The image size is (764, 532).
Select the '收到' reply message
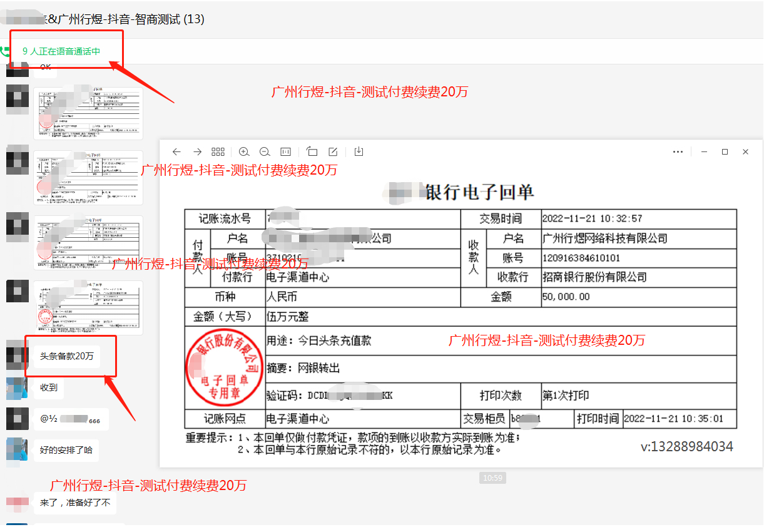point(49,387)
